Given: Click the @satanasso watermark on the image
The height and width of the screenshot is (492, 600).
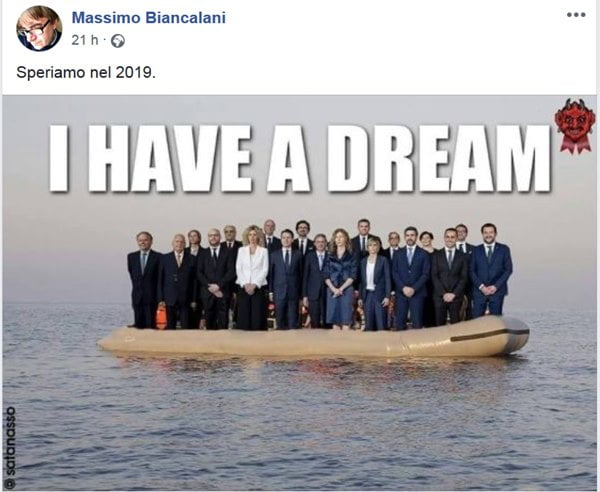Looking at the screenshot, I should [x=11, y=447].
